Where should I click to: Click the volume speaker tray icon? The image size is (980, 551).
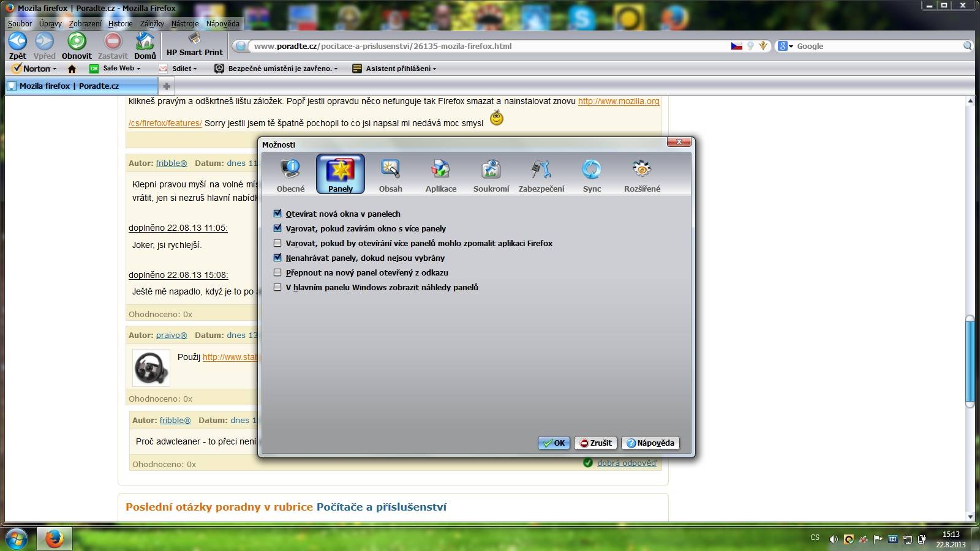click(833, 539)
